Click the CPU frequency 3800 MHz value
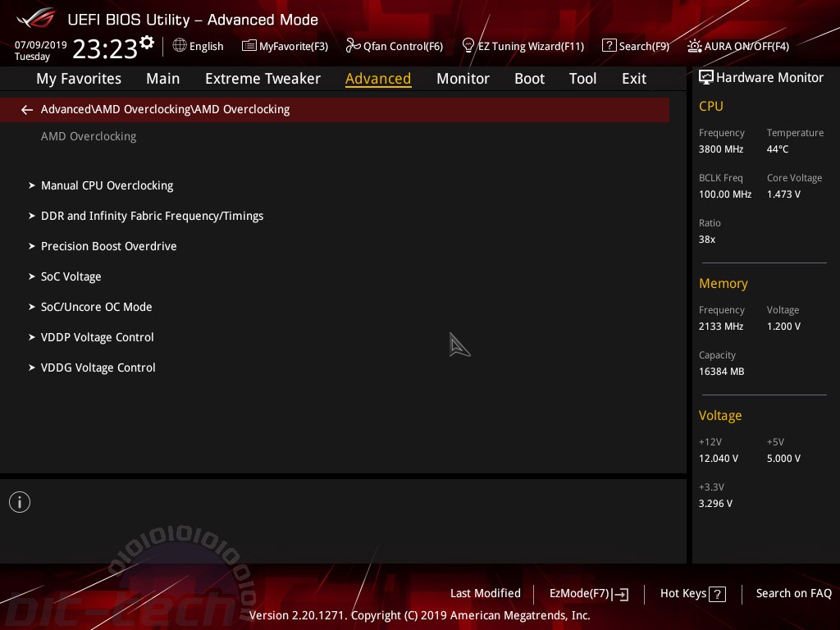The height and width of the screenshot is (630, 840). 720,149
